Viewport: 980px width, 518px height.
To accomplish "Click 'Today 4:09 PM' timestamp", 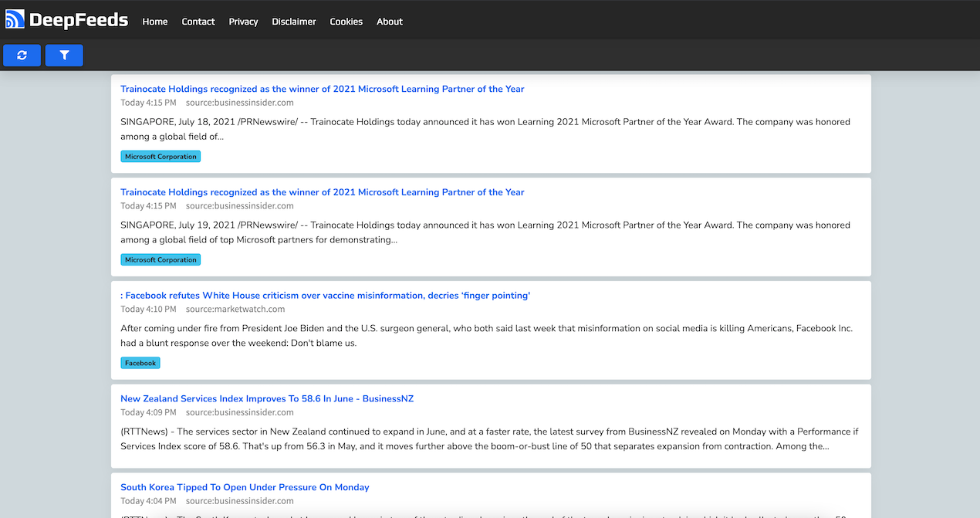I will pos(148,412).
